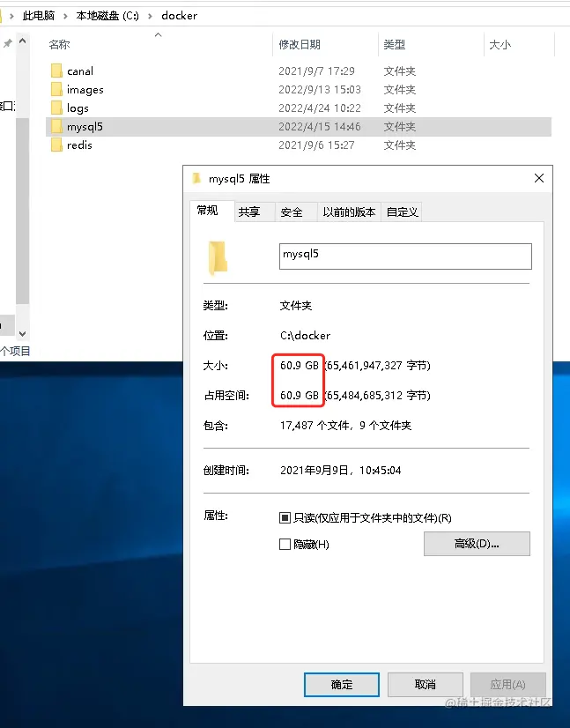
Task: Sort by 大小 column header
Action: (x=500, y=45)
